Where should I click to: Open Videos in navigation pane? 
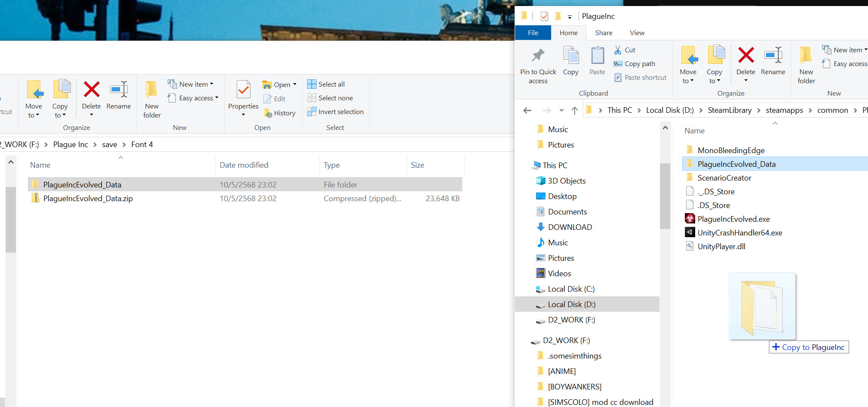(559, 273)
